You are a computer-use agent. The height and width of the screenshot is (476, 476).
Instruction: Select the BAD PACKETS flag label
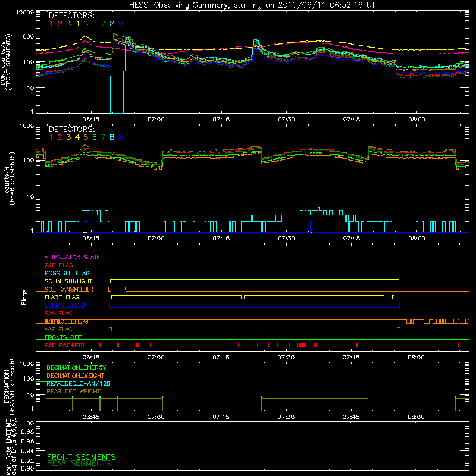(65, 345)
